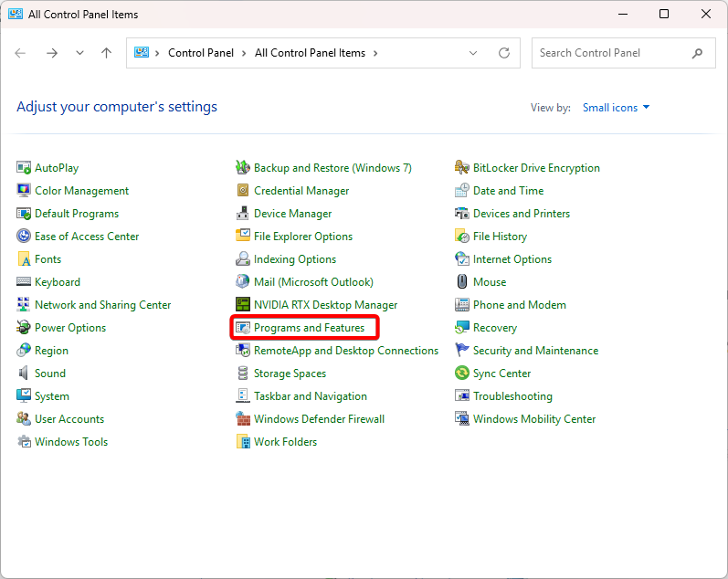The height and width of the screenshot is (579, 728).
Task: Click the NVIDIA RTX Desktop Manager icon
Action: tap(243, 305)
